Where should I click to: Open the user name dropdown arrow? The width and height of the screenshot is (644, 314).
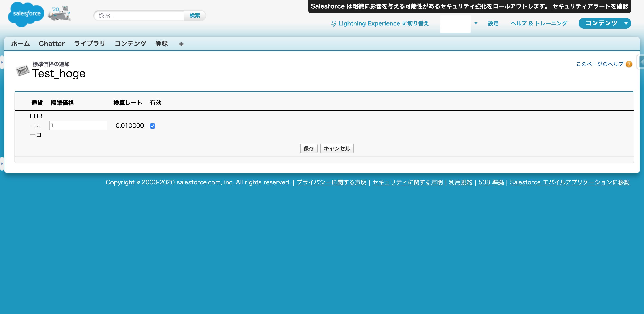coord(476,23)
